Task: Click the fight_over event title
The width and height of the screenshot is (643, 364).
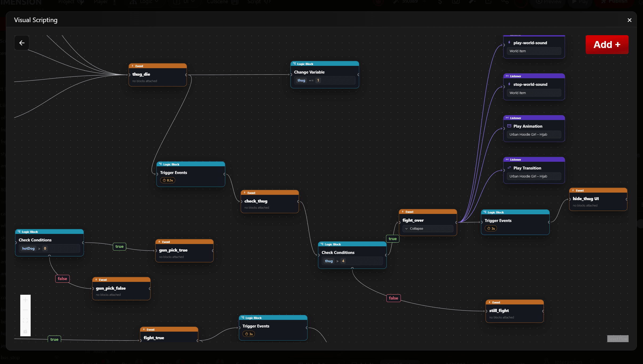Action: (x=413, y=220)
